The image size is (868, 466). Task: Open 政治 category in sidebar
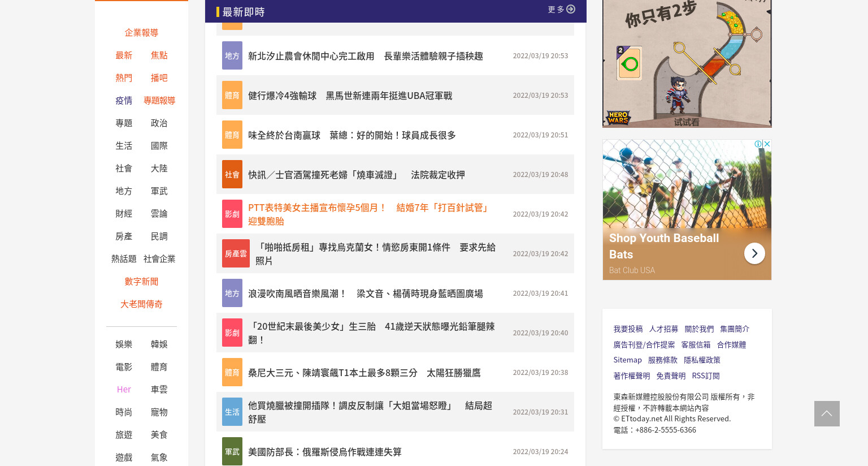point(159,123)
